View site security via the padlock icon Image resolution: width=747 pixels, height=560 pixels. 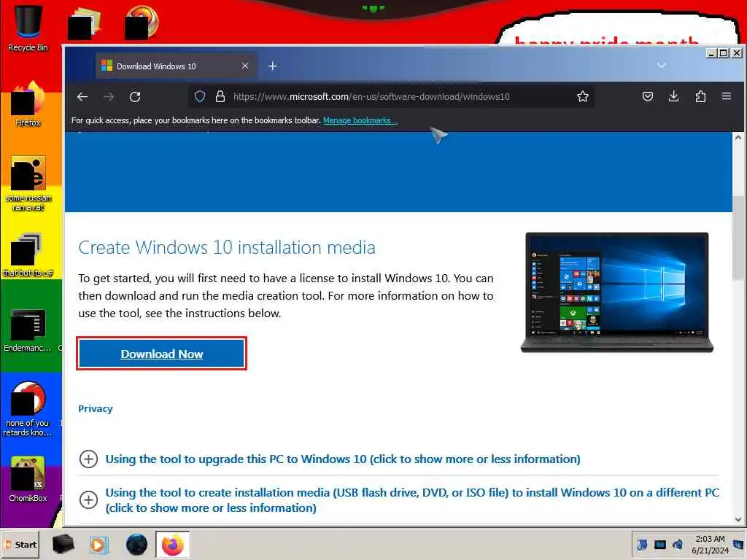point(220,97)
